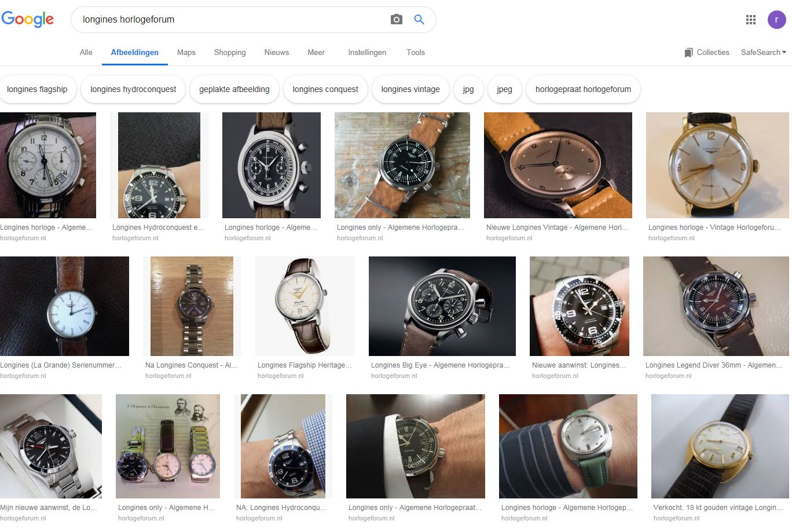Open the Longines Big Eye image

click(x=442, y=306)
